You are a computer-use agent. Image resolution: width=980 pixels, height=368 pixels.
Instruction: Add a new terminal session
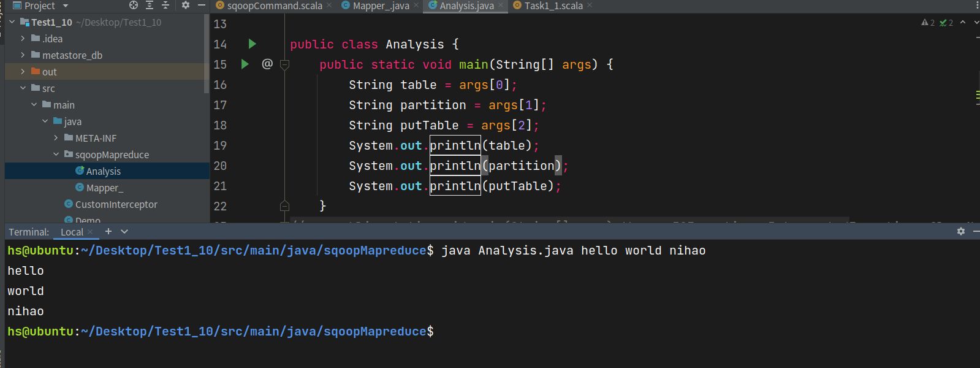point(108,231)
